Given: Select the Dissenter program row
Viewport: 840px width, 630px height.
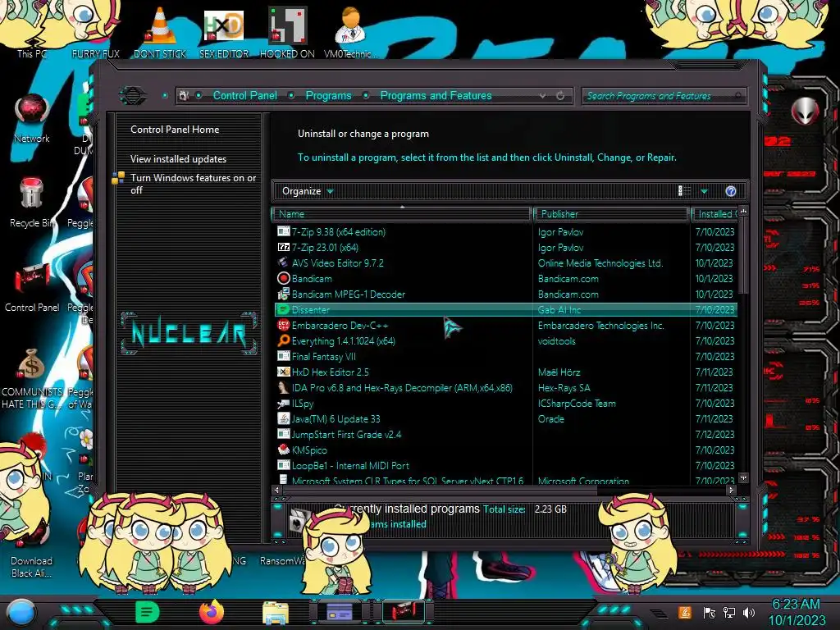Looking at the screenshot, I should coord(505,309).
